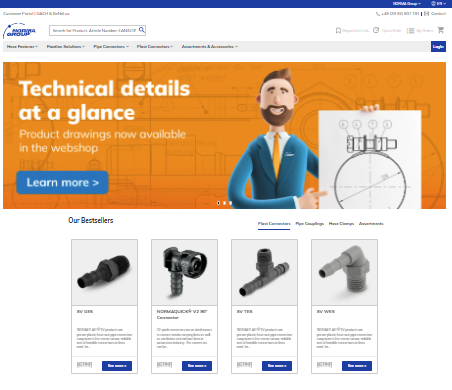
Task: Switch to the Hose Clamps tab
Action: tap(341, 224)
